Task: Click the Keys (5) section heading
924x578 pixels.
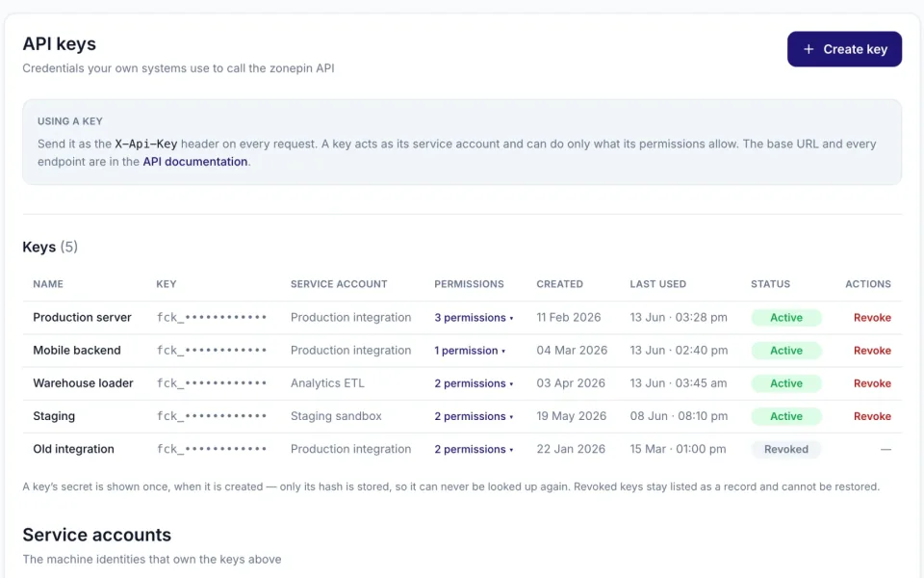Action: click(50, 247)
